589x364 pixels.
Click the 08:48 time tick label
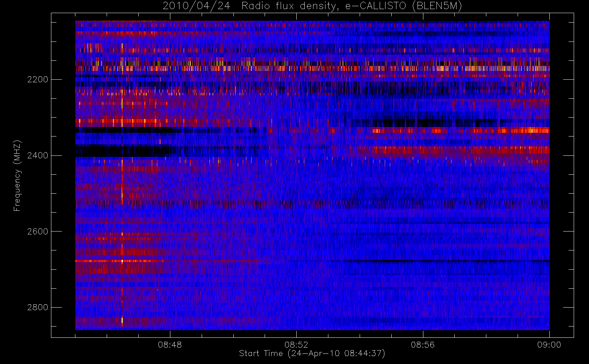[170, 345]
